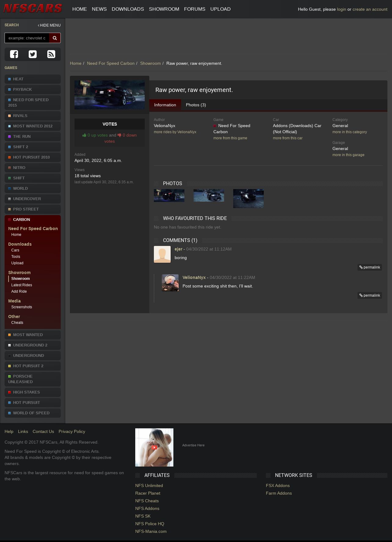Click the search magnifier button

[55, 38]
